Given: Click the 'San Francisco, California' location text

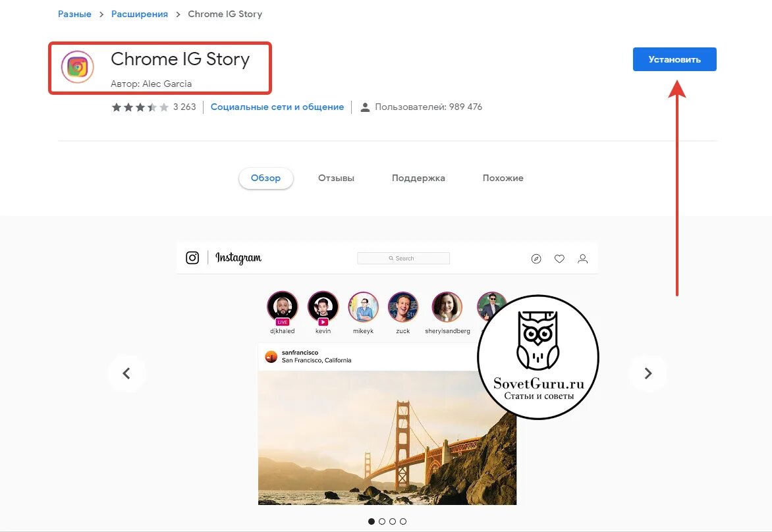Looking at the screenshot, I should tap(317, 360).
